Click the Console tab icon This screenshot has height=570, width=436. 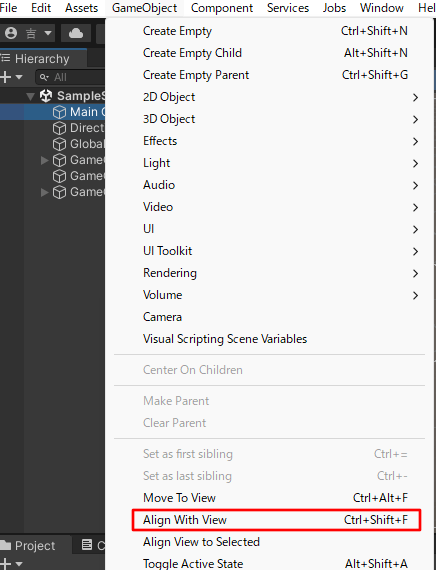coord(87,545)
